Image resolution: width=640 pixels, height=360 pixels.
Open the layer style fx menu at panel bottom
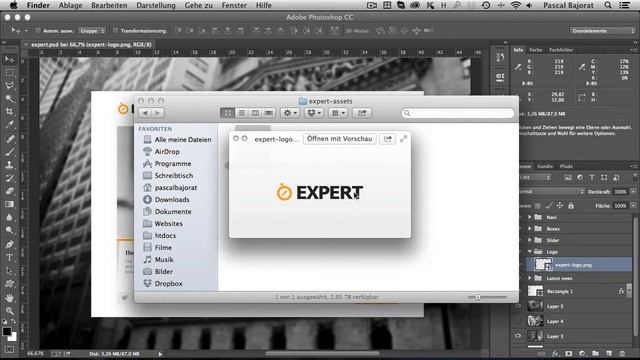click(555, 353)
